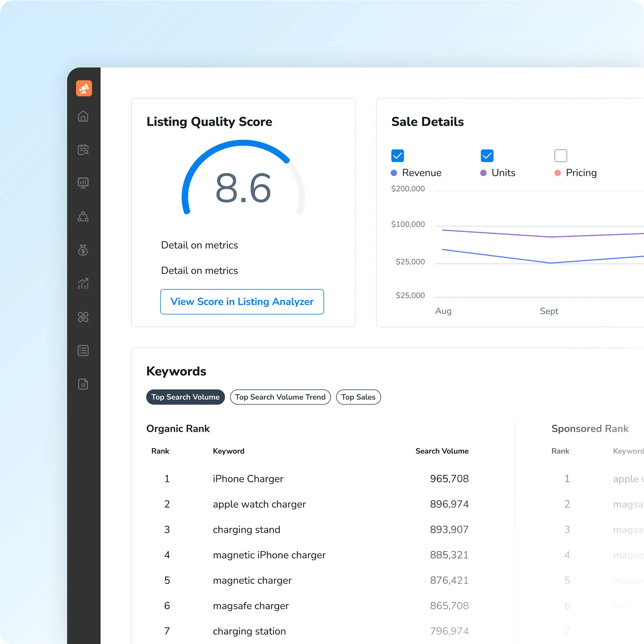
Task: Click the four-petal grid sidebar icon
Action: pos(83,317)
